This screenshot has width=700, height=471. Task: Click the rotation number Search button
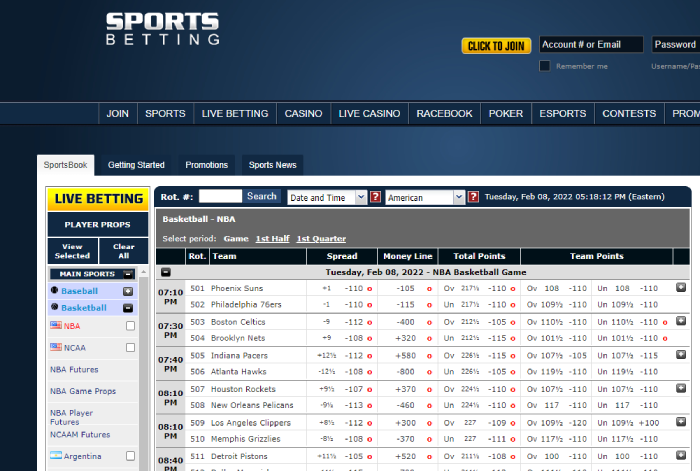262,196
